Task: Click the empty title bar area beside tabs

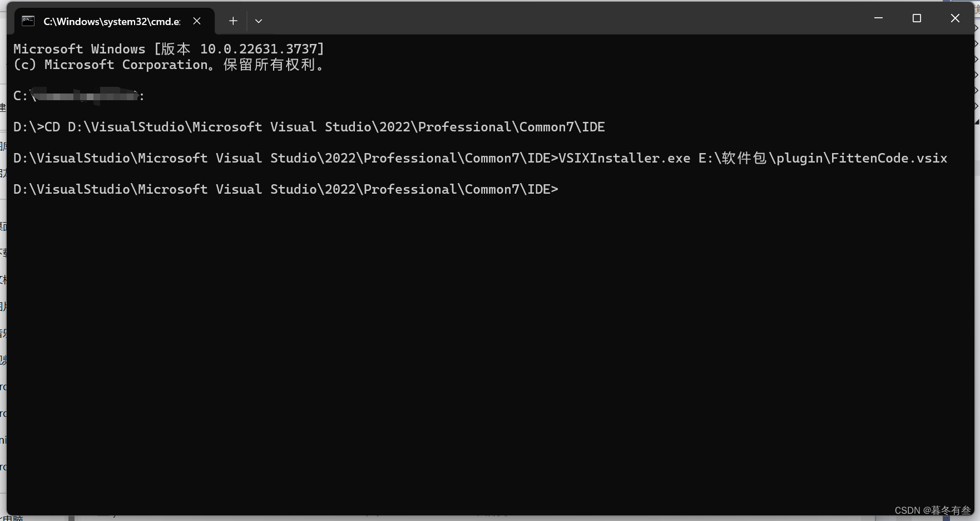Action: (x=562, y=19)
